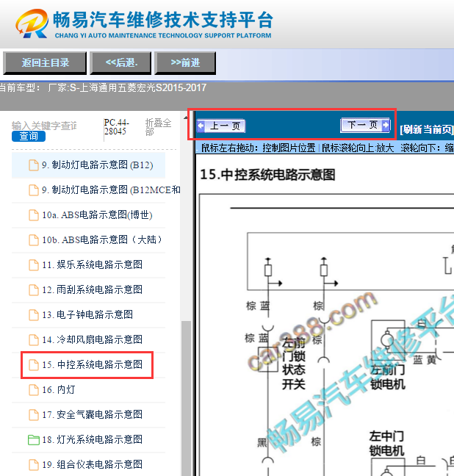
Task: Open 19. 组合仪表电路示意图 entry
Action: click(x=93, y=464)
